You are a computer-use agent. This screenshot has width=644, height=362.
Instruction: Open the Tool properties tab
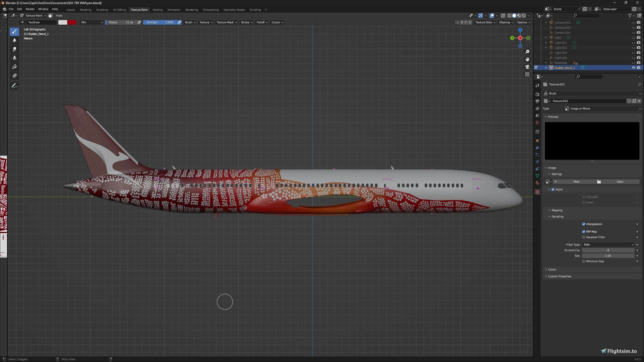click(x=537, y=85)
